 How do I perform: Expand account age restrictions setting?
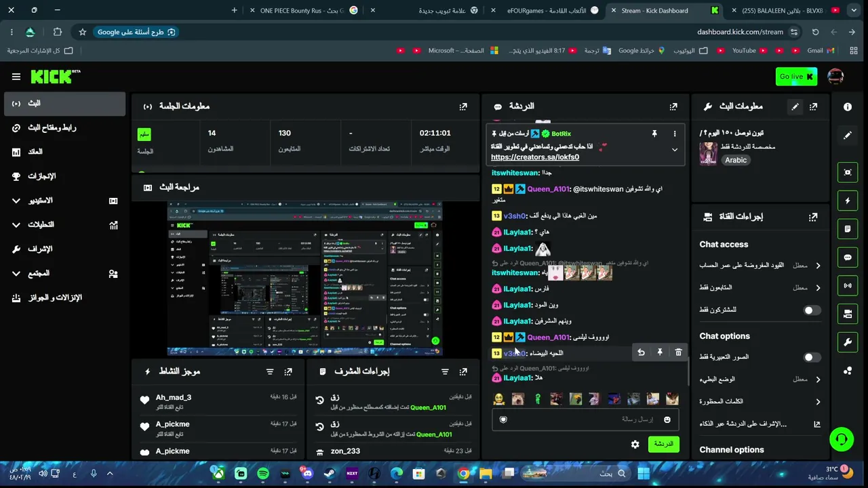coord(760,266)
